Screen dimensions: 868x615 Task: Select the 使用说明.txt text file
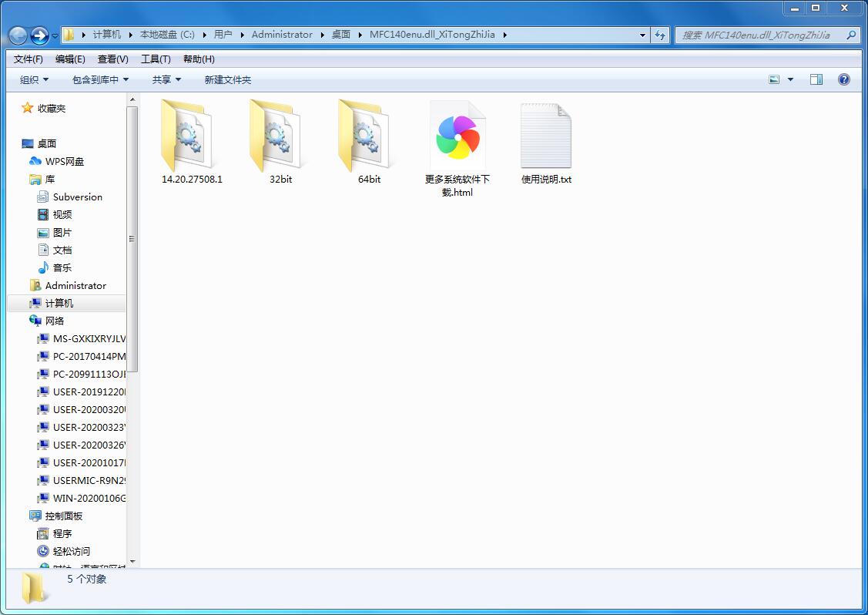[546, 143]
